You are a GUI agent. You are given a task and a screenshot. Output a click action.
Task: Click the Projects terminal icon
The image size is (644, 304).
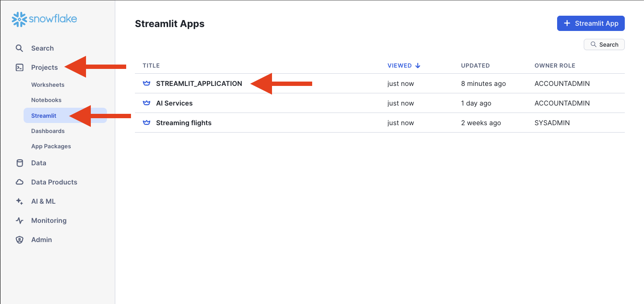pos(19,68)
